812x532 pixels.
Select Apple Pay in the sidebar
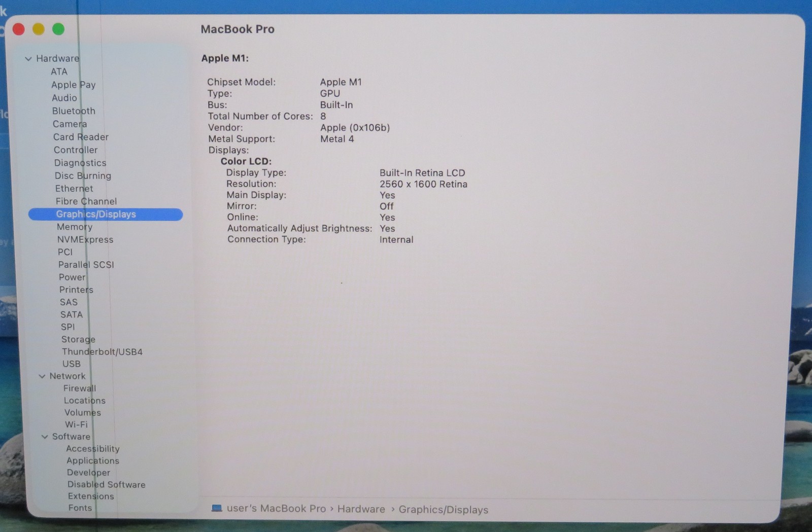pos(73,85)
